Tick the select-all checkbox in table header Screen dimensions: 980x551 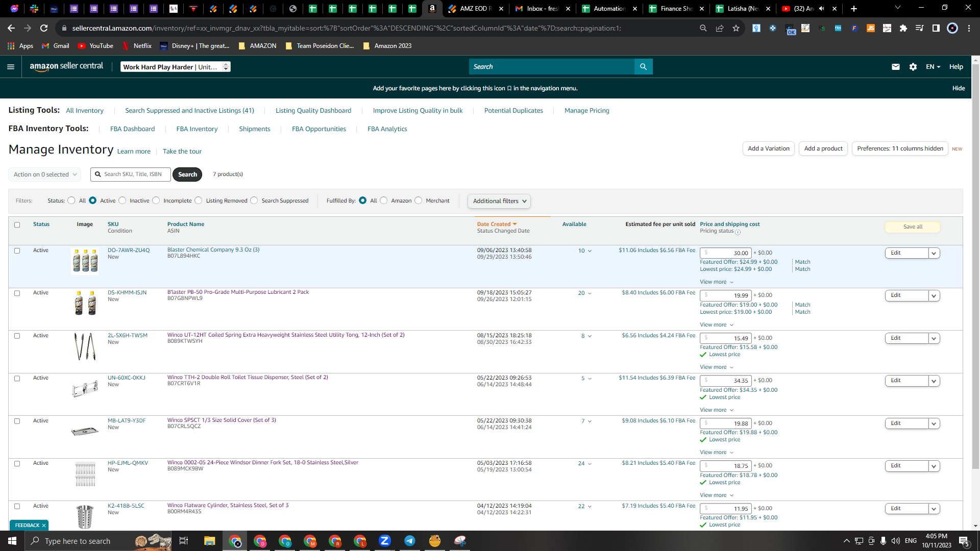click(x=17, y=225)
